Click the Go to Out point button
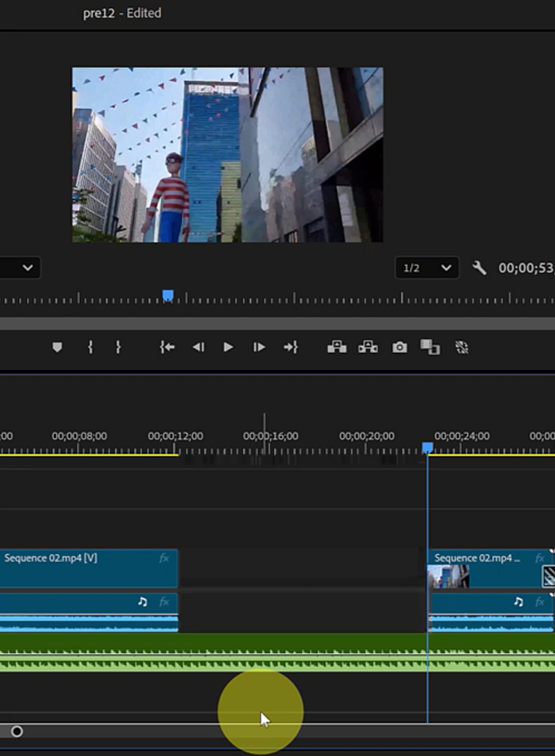Image resolution: width=555 pixels, height=756 pixels. [x=290, y=347]
